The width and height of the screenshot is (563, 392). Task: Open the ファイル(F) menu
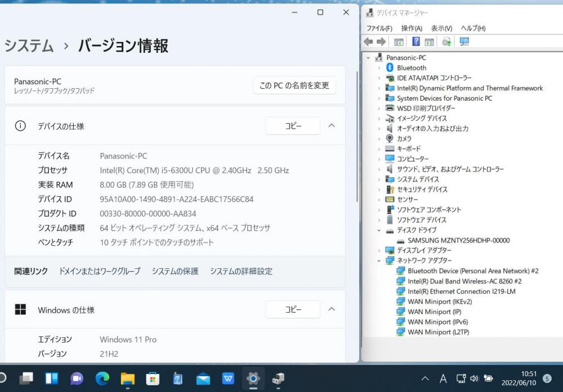[x=379, y=28]
